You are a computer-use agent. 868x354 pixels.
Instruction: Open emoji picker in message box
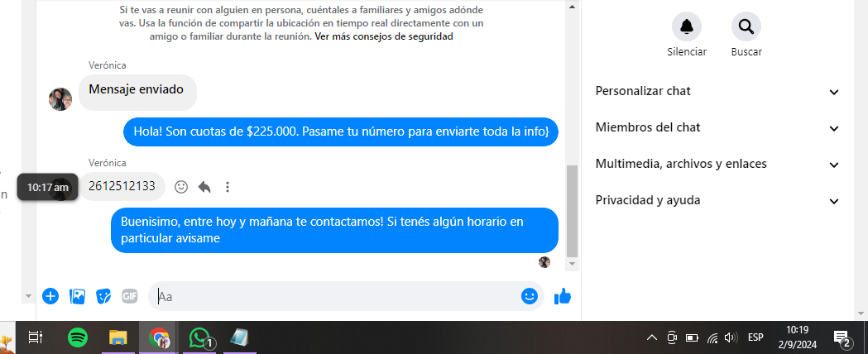[530, 296]
